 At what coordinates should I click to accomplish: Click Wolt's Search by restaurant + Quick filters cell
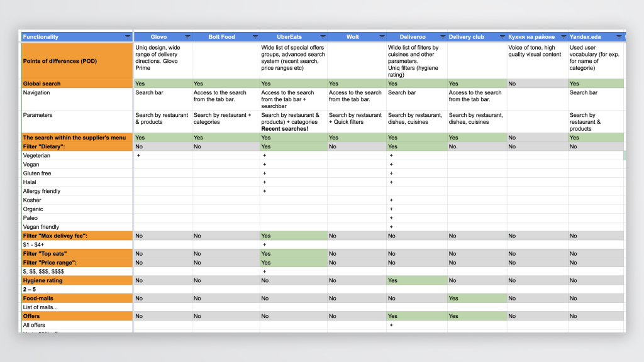tap(357, 121)
